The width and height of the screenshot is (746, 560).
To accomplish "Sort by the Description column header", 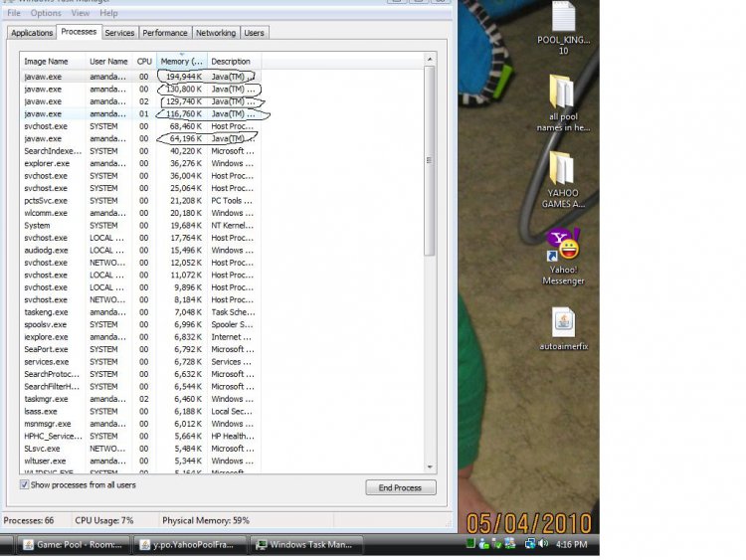I will click(x=234, y=62).
